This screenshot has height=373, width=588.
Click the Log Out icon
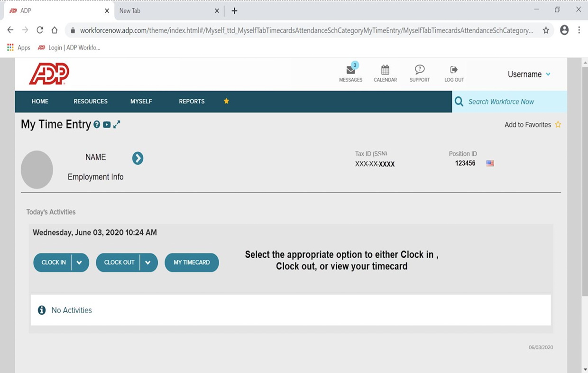click(454, 70)
